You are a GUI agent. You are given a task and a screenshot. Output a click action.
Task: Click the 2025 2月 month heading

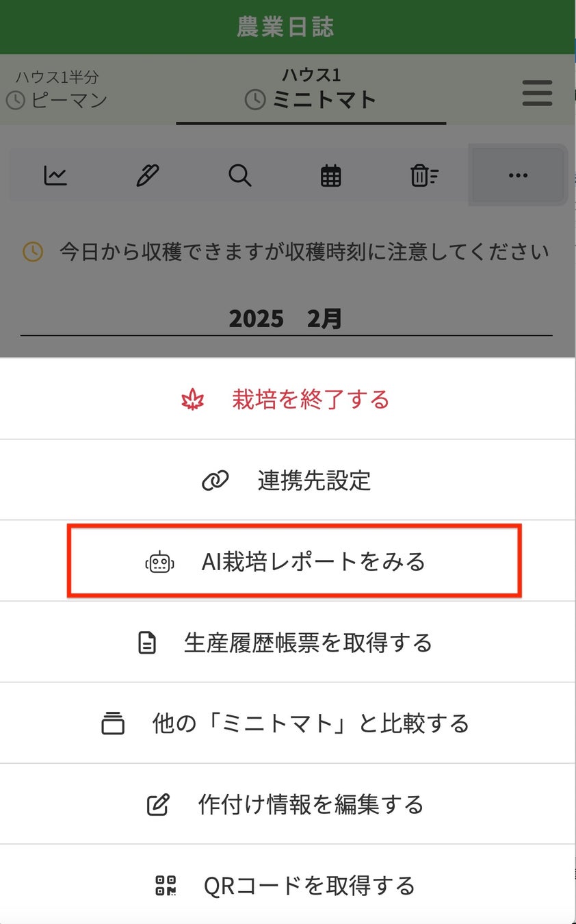285,319
